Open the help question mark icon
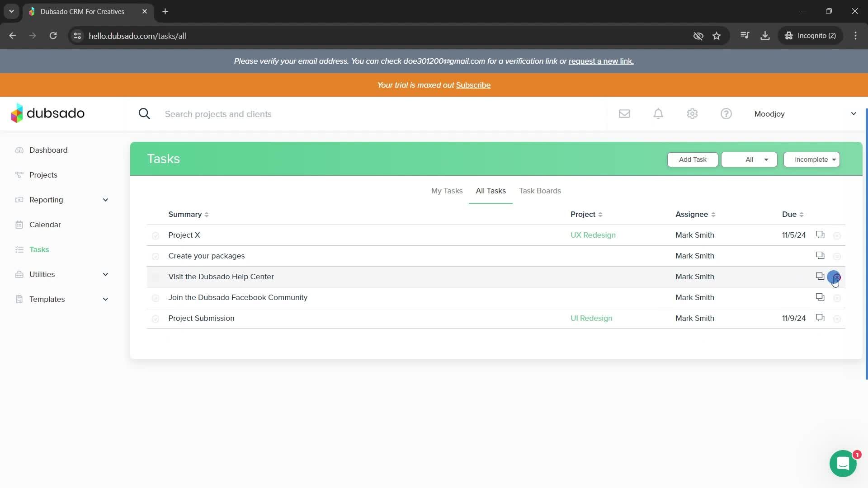868x488 pixels. click(x=726, y=114)
